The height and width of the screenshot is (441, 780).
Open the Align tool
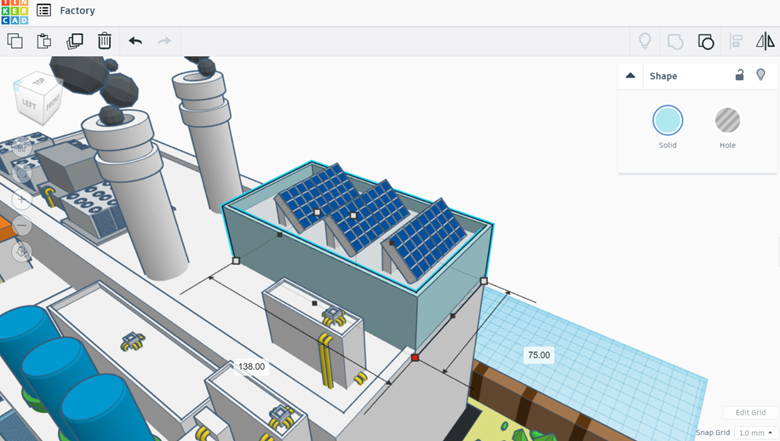[736, 41]
